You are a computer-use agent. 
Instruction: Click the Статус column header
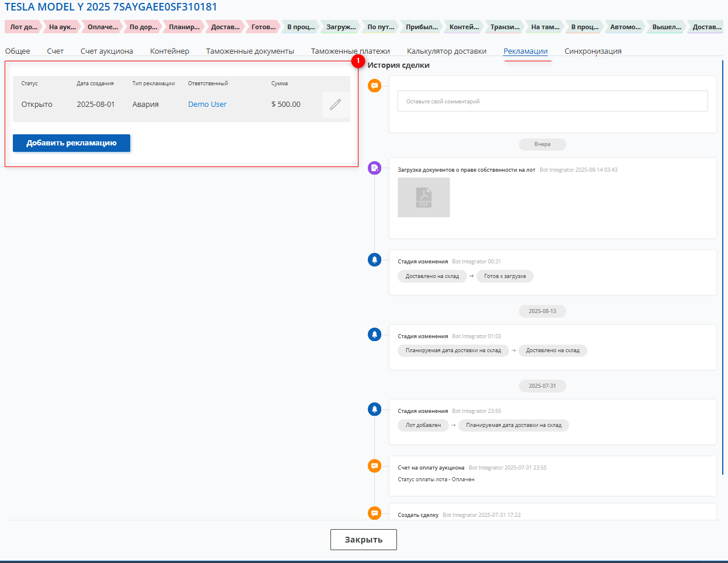click(x=29, y=84)
